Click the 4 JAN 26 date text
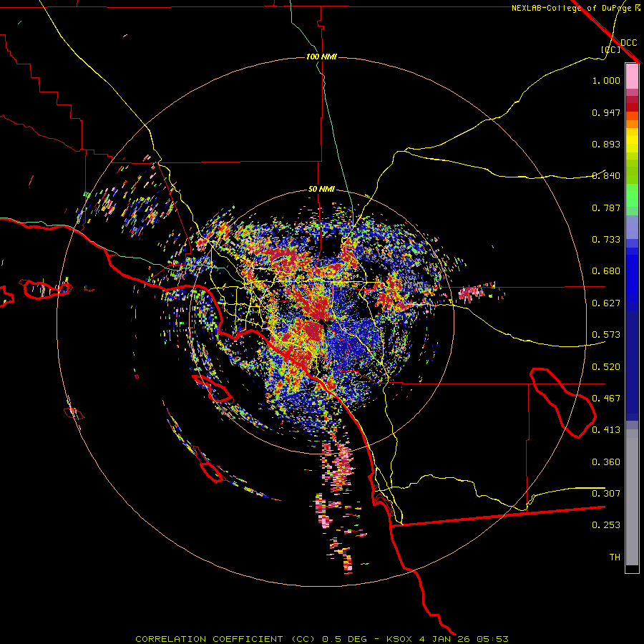 pos(447,639)
